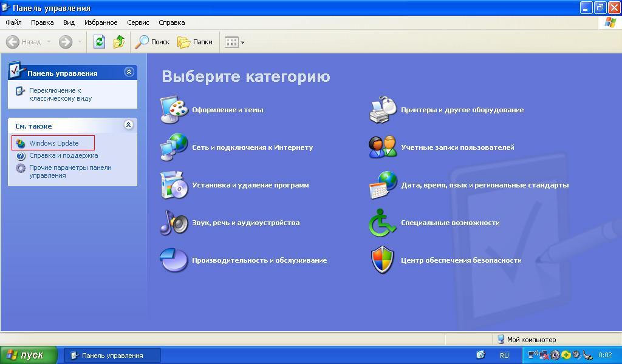This screenshot has height=364, width=622.
Task: Open the Back history dropdown arrow
Action: (49, 42)
